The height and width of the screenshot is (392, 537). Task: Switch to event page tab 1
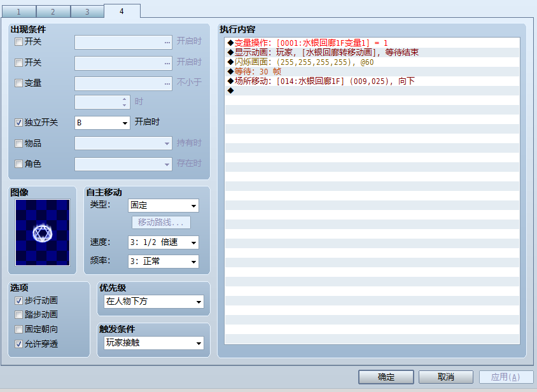click(19, 11)
